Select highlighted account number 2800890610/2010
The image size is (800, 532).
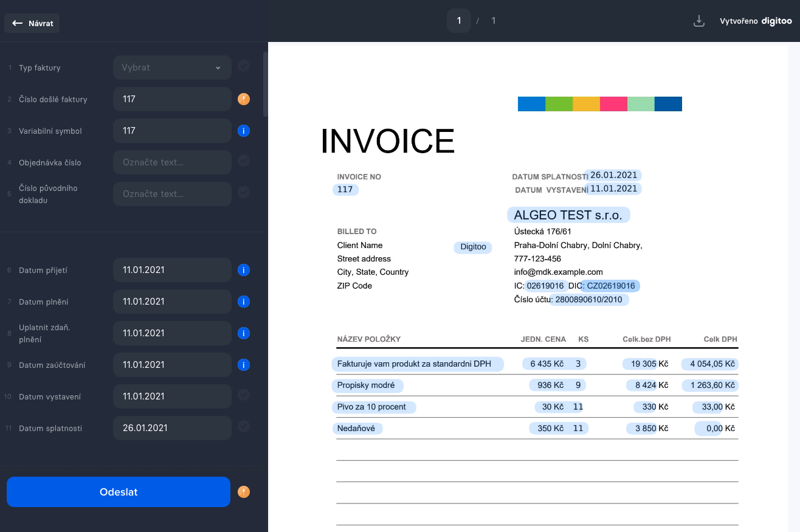coord(589,300)
